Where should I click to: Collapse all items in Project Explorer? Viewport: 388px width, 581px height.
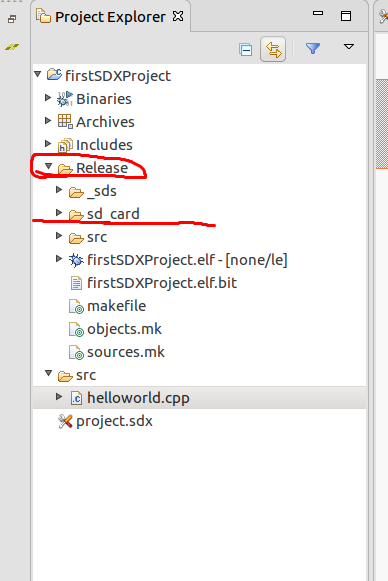245,49
